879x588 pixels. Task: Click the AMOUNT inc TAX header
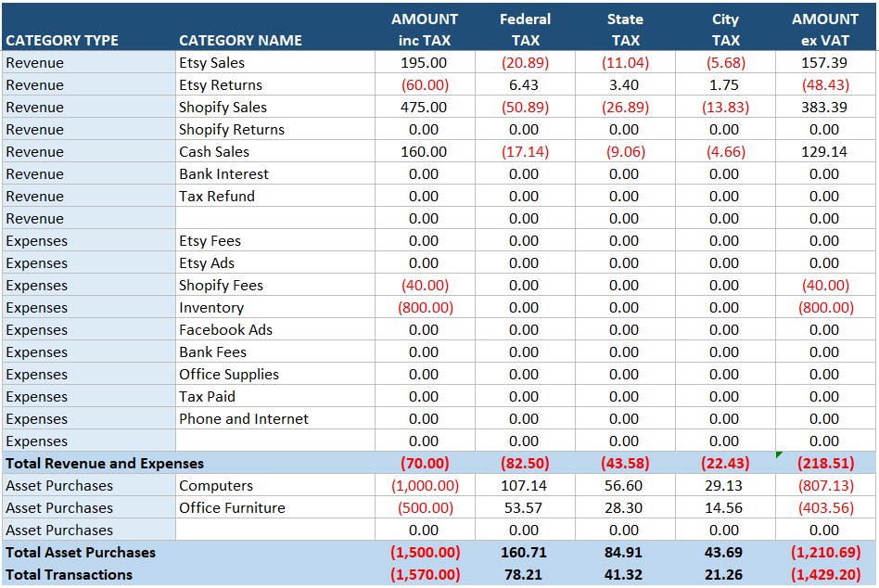(x=424, y=29)
